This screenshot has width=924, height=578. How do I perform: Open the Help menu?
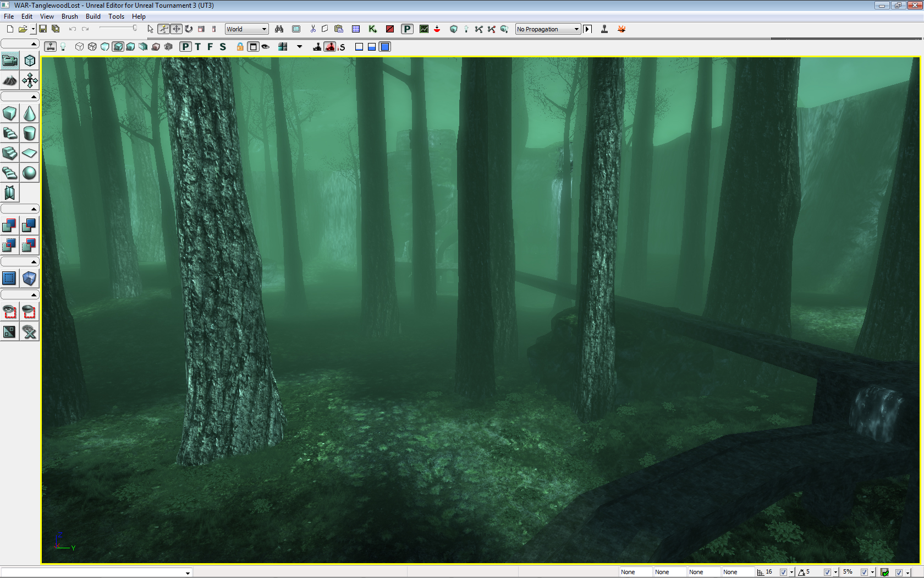click(x=139, y=17)
